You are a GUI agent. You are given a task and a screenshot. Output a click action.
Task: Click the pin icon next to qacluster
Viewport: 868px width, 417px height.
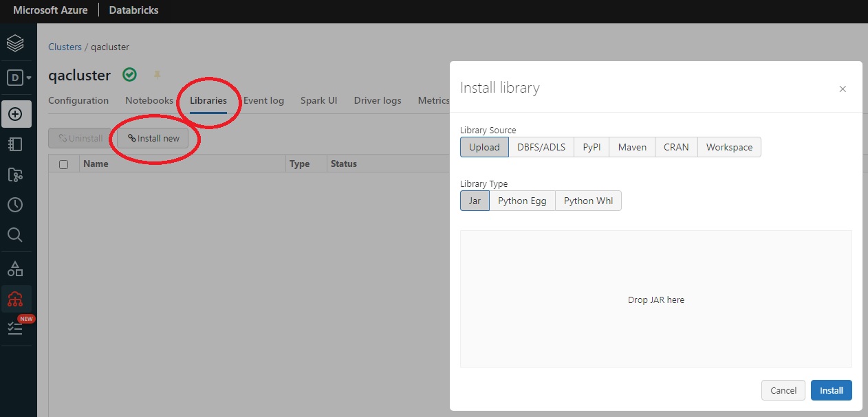157,75
